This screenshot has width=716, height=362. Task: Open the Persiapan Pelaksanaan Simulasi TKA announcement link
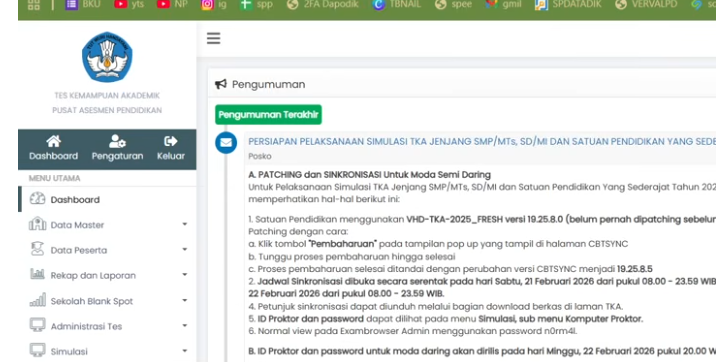[x=482, y=142]
